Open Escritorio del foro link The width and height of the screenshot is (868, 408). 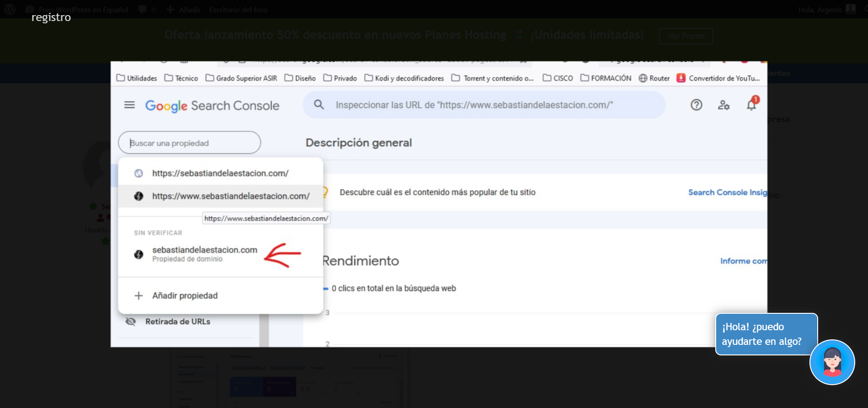pos(238,10)
